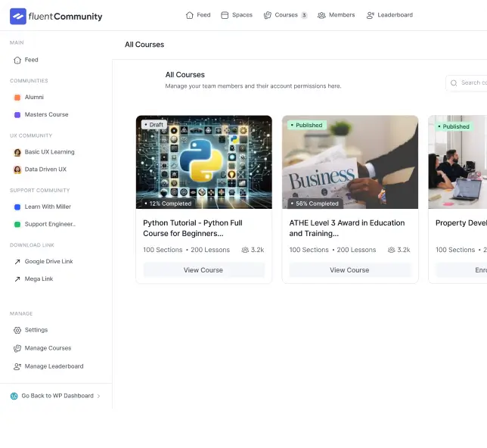Screen dimensions: 487x448
Task: Click the members icon on Python course
Action: [x=245, y=250]
